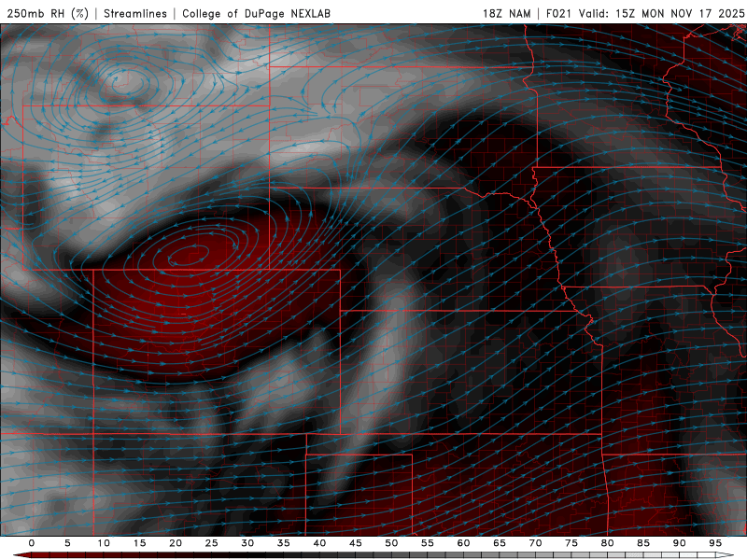Click the colorbar label "95"

pyautogui.click(x=714, y=543)
